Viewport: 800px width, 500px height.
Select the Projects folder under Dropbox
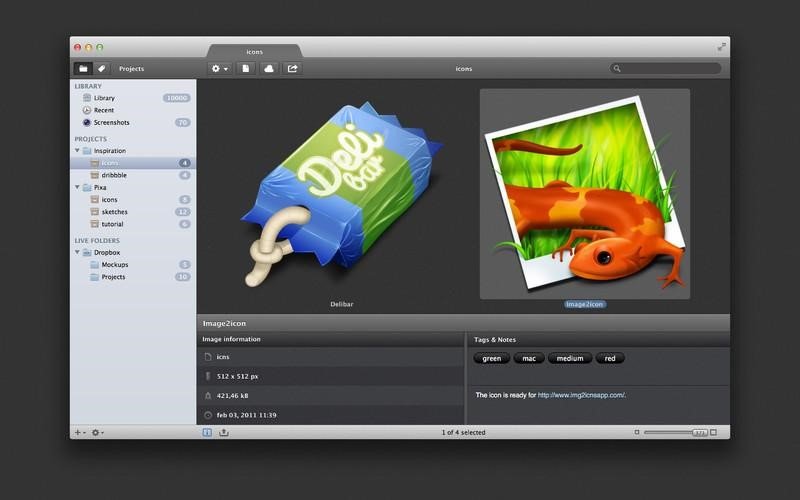point(133,277)
